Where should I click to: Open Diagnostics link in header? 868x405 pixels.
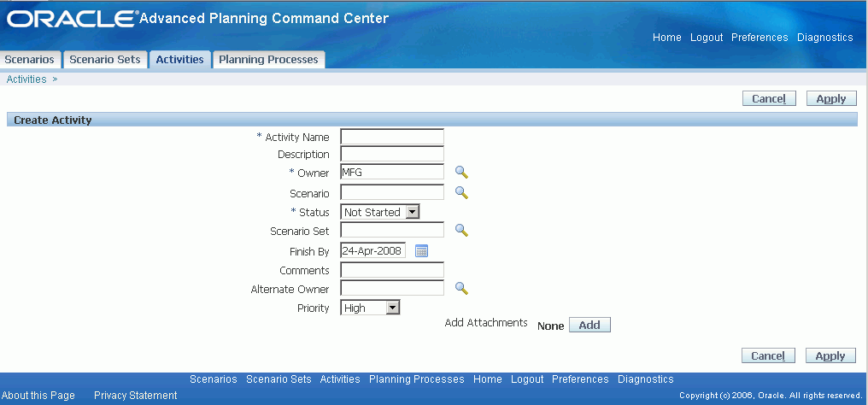824,37
